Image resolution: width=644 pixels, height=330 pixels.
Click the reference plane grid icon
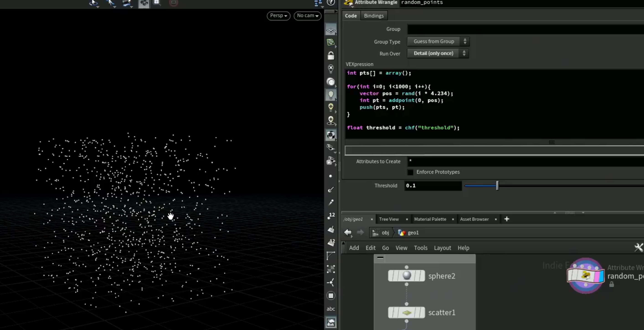pos(331,31)
